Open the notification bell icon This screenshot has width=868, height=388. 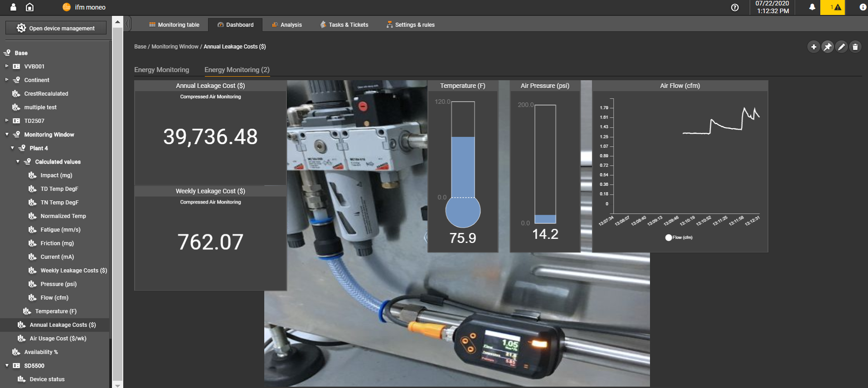[x=812, y=7]
